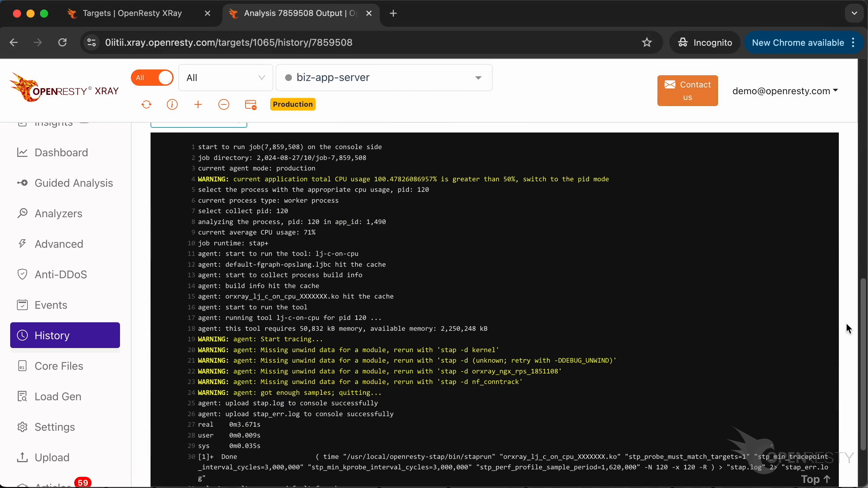This screenshot has width=868, height=488.
Task: Toggle the orange All switch
Action: click(x=152, y=78)
